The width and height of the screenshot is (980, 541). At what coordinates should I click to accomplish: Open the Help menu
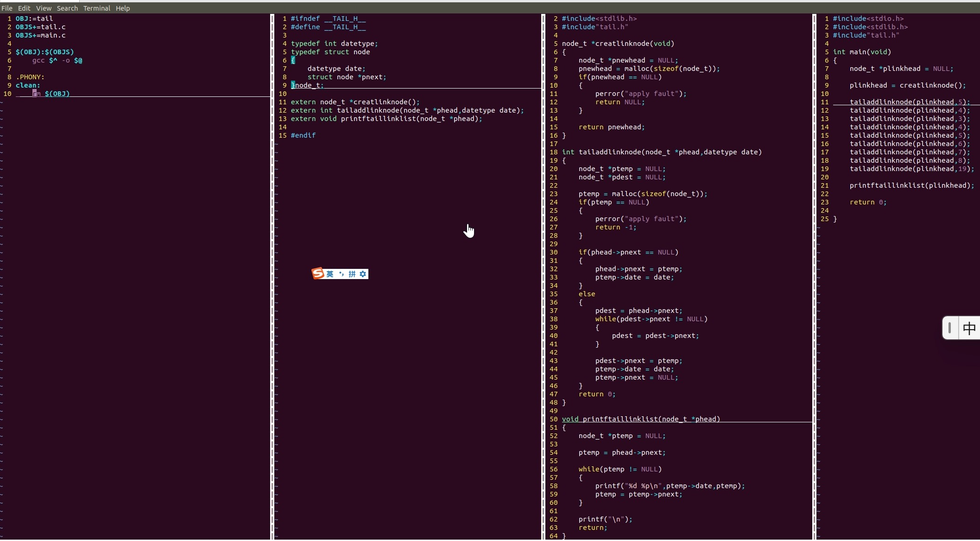123,8
